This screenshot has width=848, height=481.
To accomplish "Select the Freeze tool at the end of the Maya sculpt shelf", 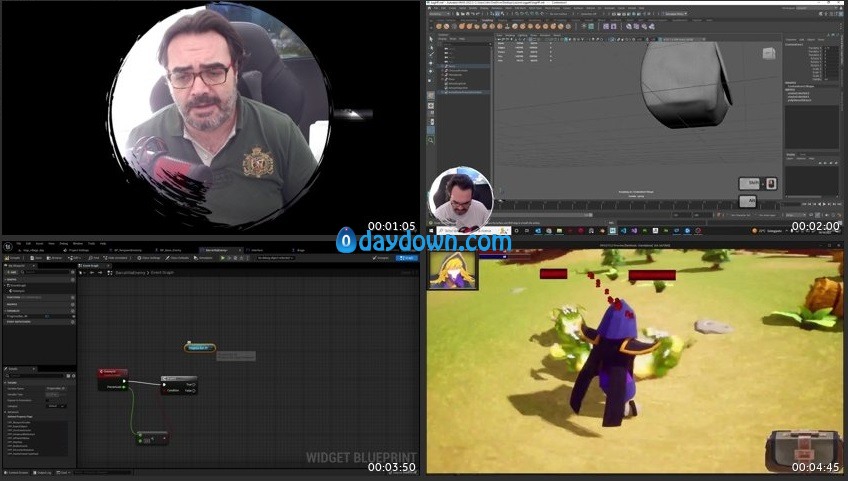I will [x=568, y=26].
